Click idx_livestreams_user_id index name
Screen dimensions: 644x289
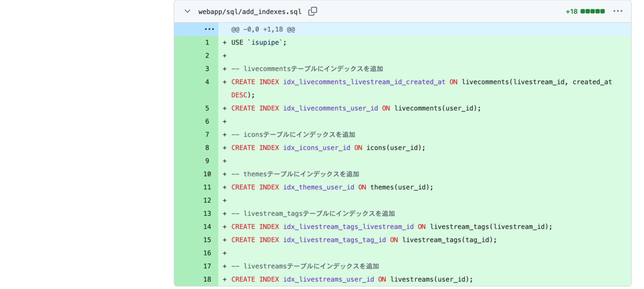pos(328,279)
